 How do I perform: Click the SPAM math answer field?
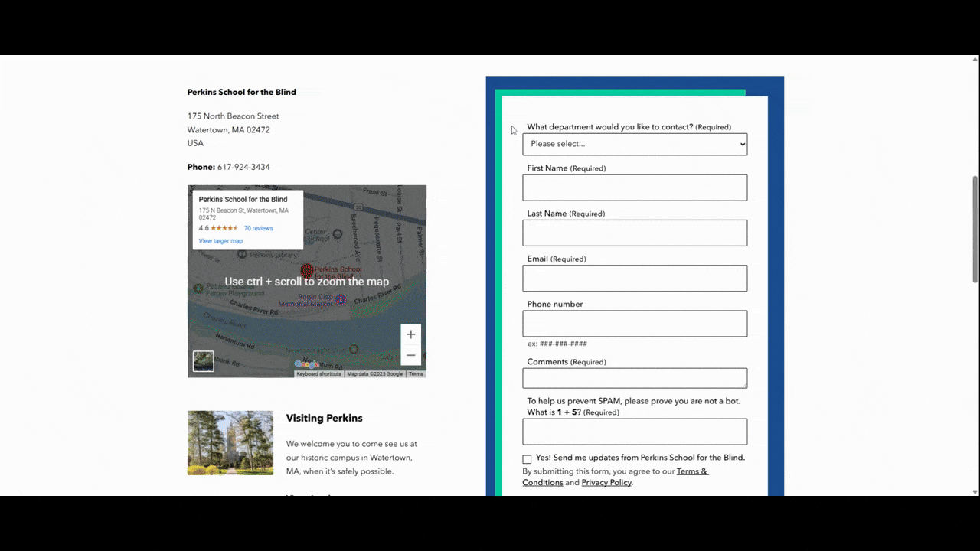[635, 432]
